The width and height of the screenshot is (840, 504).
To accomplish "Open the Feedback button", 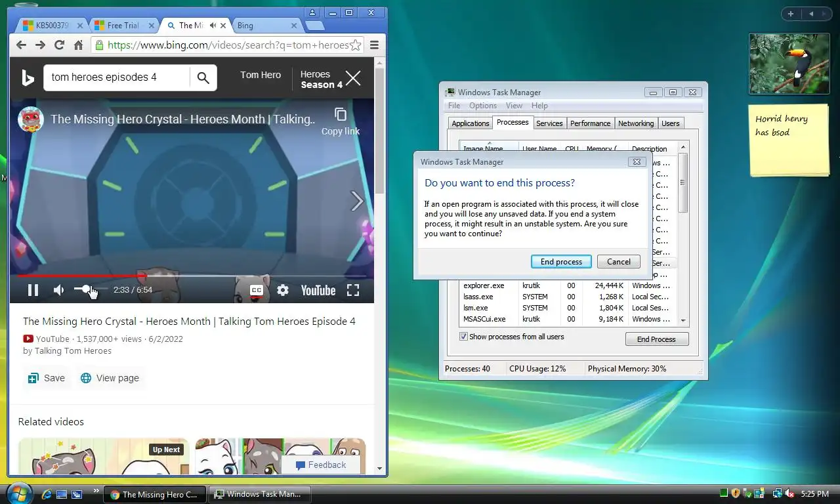I will tap(321, 465).
